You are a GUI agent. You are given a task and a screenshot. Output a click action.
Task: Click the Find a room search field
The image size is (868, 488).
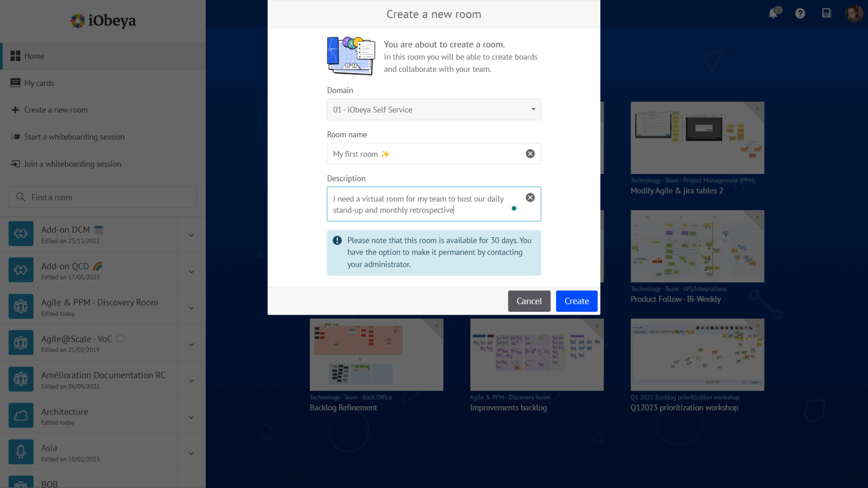click(103, 197)
